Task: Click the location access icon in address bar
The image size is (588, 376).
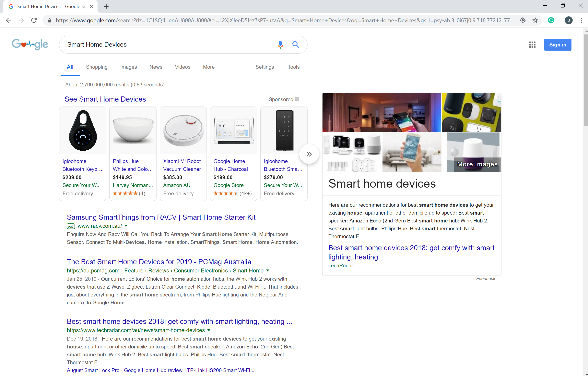Action: pyautogui.click(x=523, y=20)
